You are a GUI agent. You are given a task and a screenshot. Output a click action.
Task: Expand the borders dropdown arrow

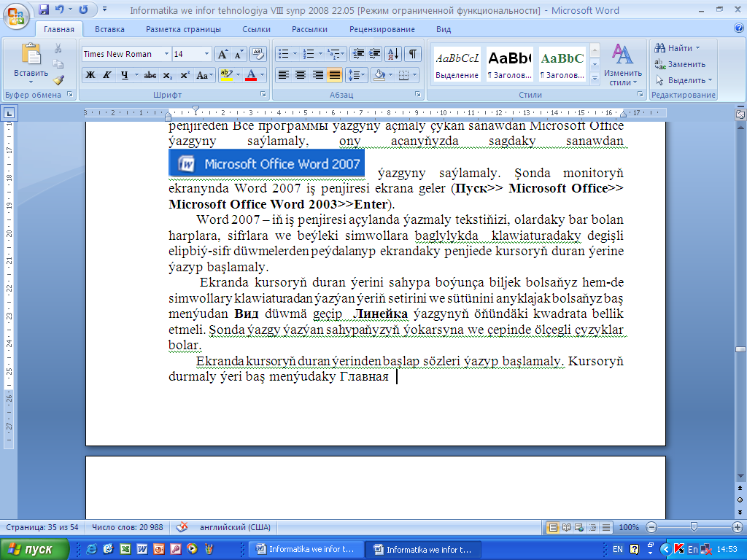pos(414,75)
